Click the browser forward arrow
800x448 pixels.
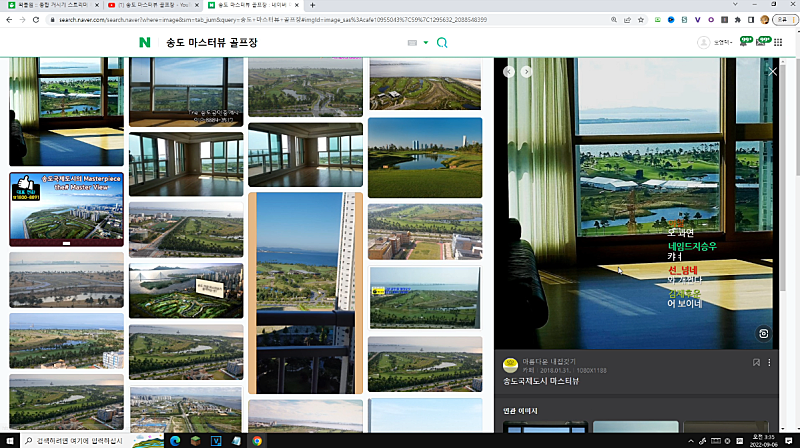(x=22, y=19)
